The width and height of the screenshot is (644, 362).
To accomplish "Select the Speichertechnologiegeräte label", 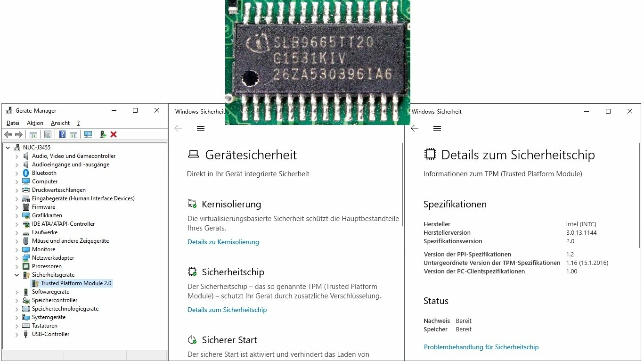I will pyautogui.click(x=65, y=309).
